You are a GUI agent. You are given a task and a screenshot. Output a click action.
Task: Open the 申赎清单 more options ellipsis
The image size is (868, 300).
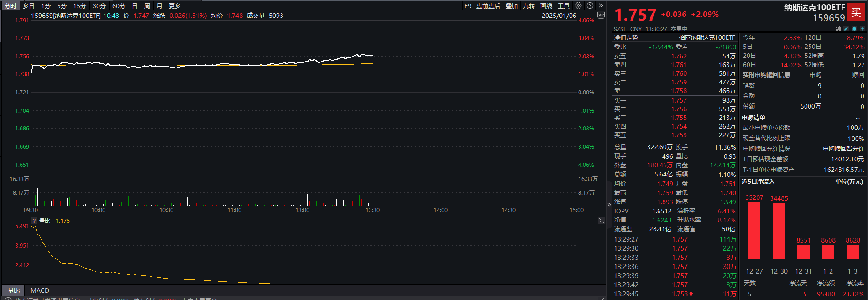tap(858, 118)
